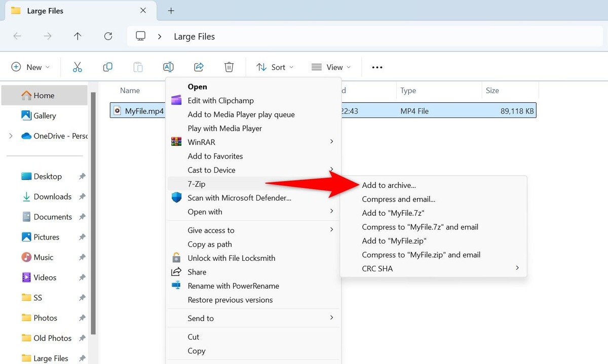Click the monitor icon in address bar
The width and height of the screenshot is (608, 364).
click(141, 36)
